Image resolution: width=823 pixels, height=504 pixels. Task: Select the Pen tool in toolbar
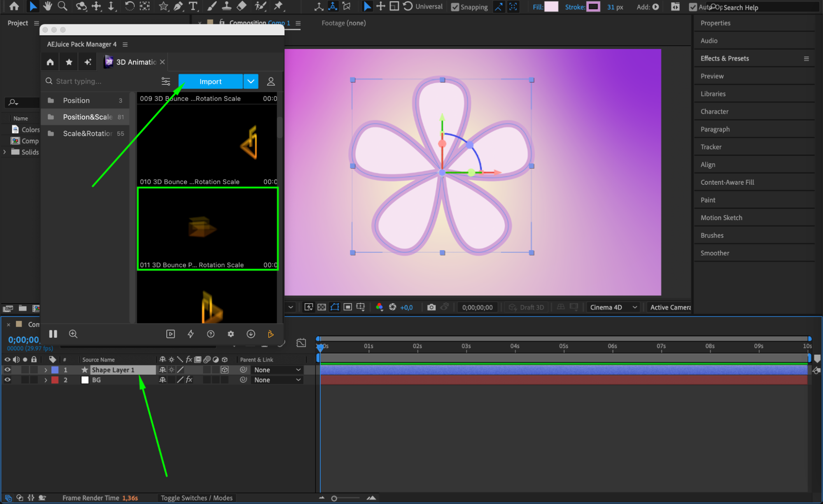click(178, 6)
